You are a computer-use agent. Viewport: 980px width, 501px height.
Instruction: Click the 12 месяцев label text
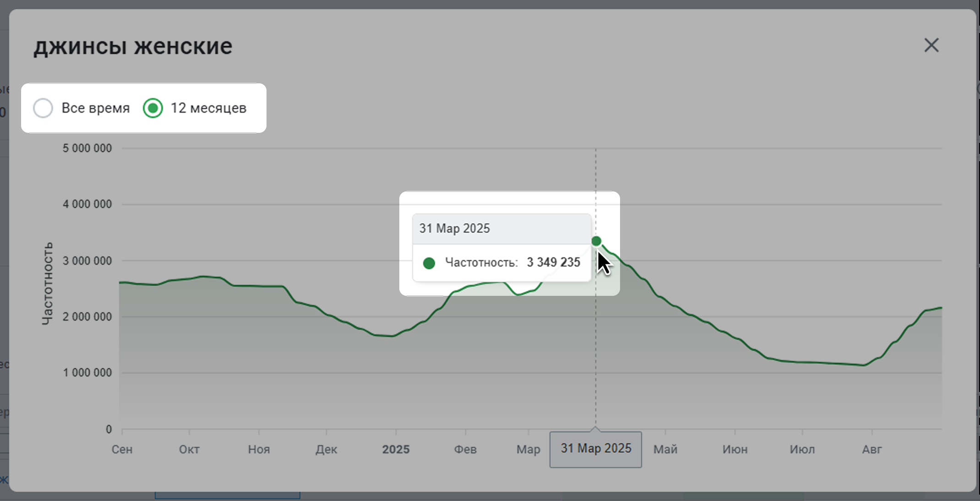click(x=208, y=108)
